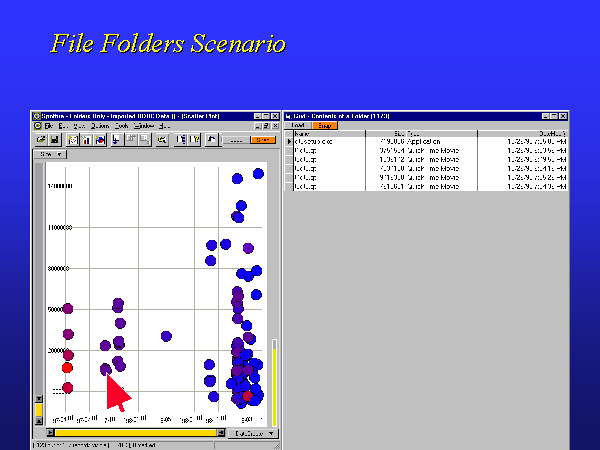Click the yellow horizontal range slider below plot

[x=130, y=433]
